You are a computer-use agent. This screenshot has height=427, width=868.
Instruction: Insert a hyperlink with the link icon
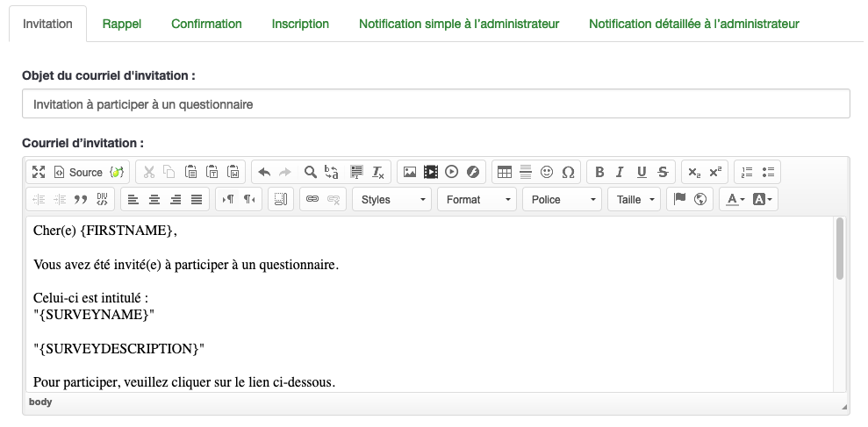pyautogui.click(x=312, y=200)
